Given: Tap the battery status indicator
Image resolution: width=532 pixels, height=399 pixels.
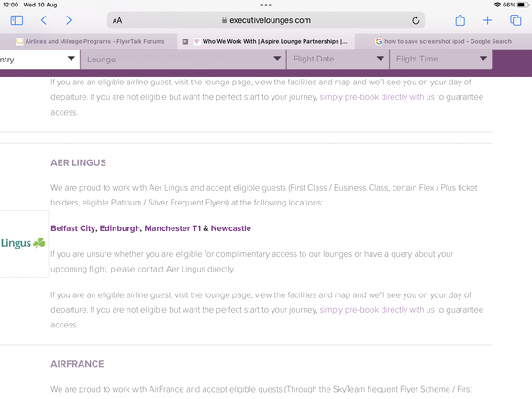Looking at the screenshot, I should tap(523, 5).
